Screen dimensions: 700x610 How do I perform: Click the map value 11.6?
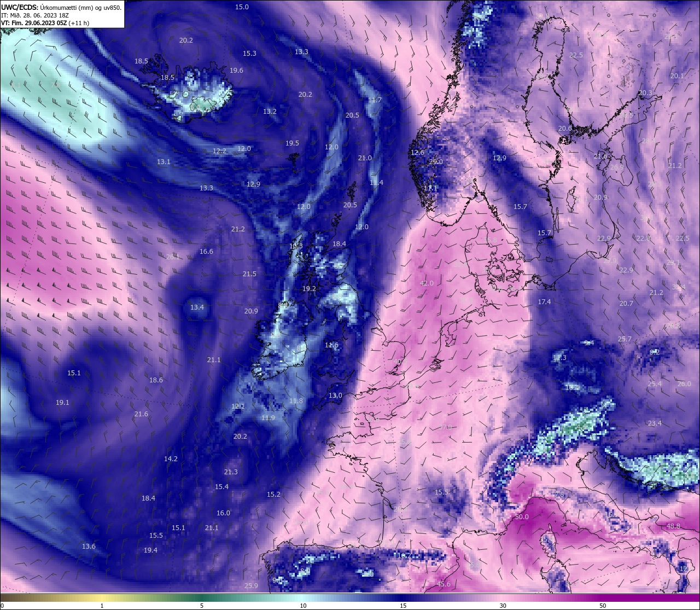[x=331, y=346]
